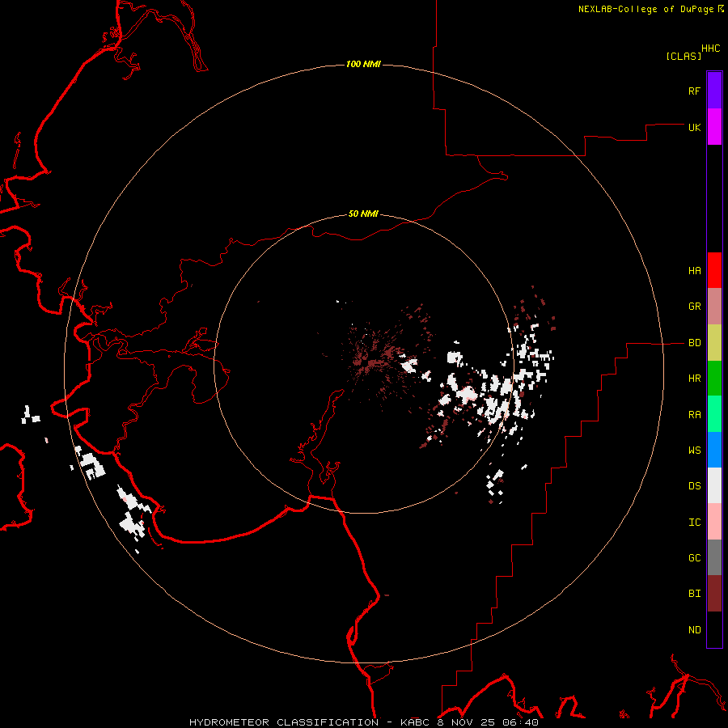The image size is (728, 728).
Task: Click the IC legend label
Action: tap(694, 523)
